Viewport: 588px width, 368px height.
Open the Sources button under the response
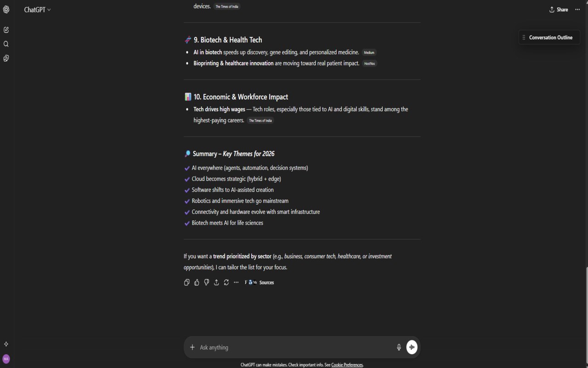tap(260, 282)
